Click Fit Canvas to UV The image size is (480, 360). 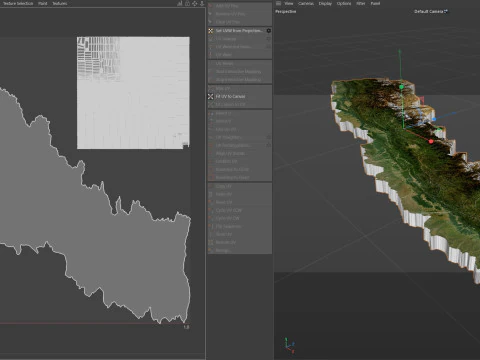240,104
